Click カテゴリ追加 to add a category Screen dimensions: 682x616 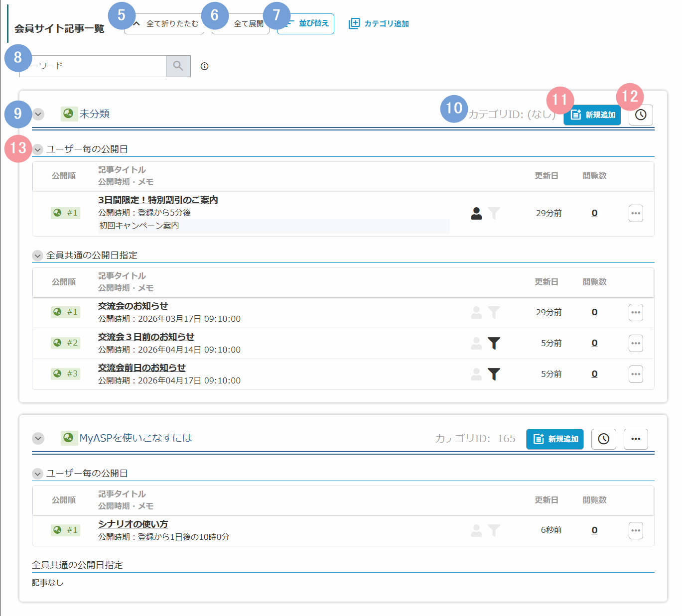click(379, 24)
